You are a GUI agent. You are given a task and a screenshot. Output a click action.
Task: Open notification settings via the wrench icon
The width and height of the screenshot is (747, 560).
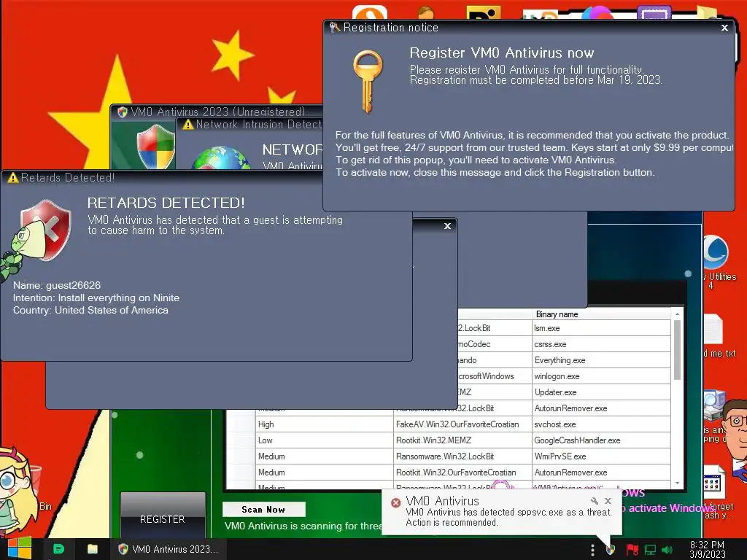tap(594, 500)
